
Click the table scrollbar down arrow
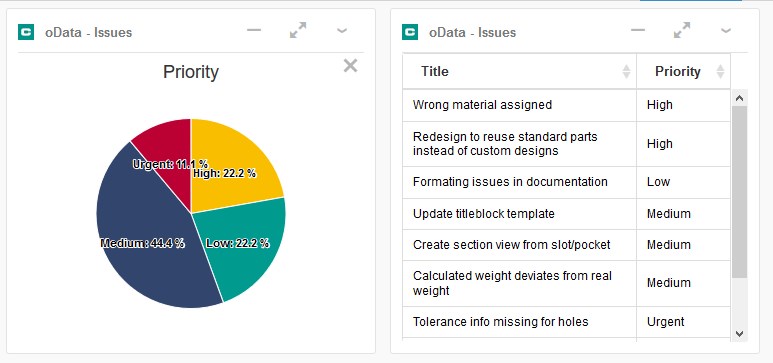(x=739, y=334)
